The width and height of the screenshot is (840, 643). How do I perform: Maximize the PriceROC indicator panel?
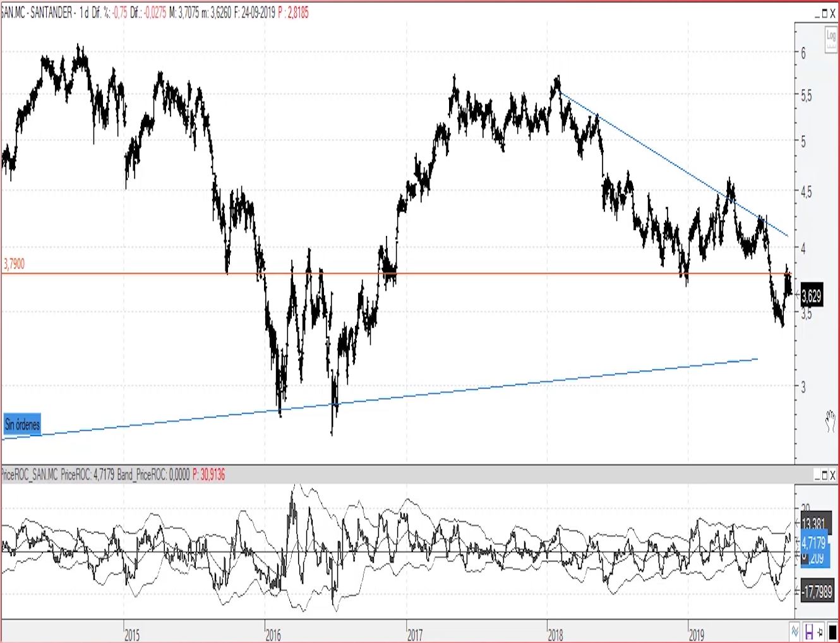pos(824,475)
